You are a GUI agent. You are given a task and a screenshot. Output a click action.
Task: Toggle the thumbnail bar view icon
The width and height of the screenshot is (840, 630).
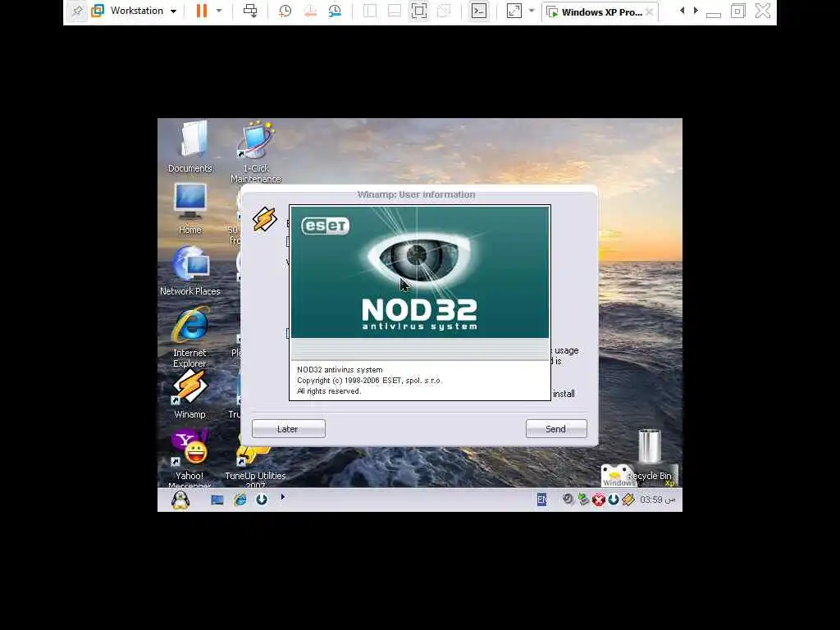tap(395, 11)
